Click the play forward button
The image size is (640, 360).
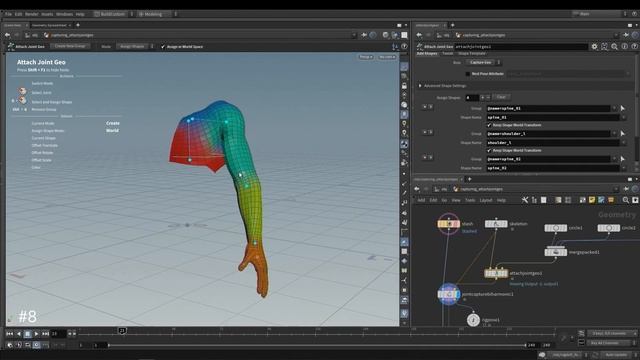pyautogui.click(x=36, y=334)
